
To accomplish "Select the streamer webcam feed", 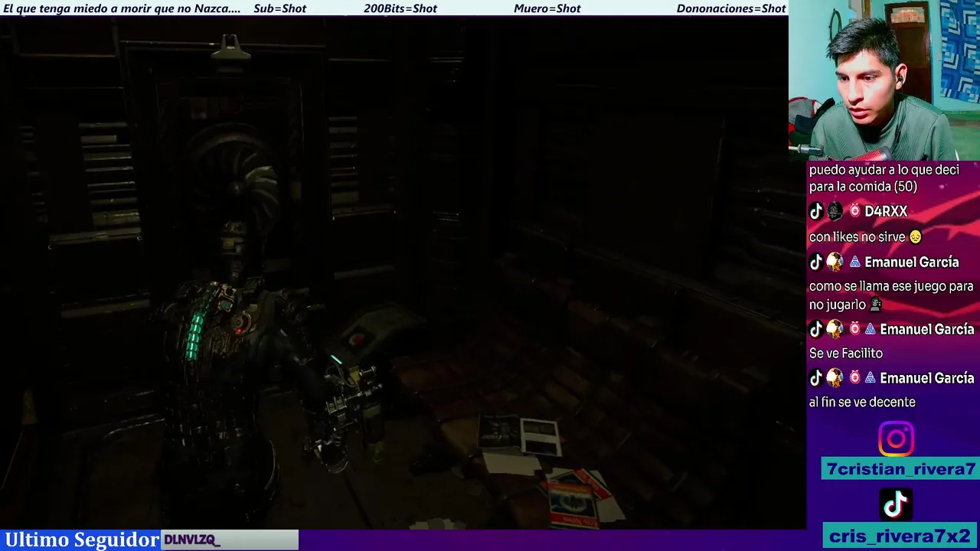I will pos(884,80).
